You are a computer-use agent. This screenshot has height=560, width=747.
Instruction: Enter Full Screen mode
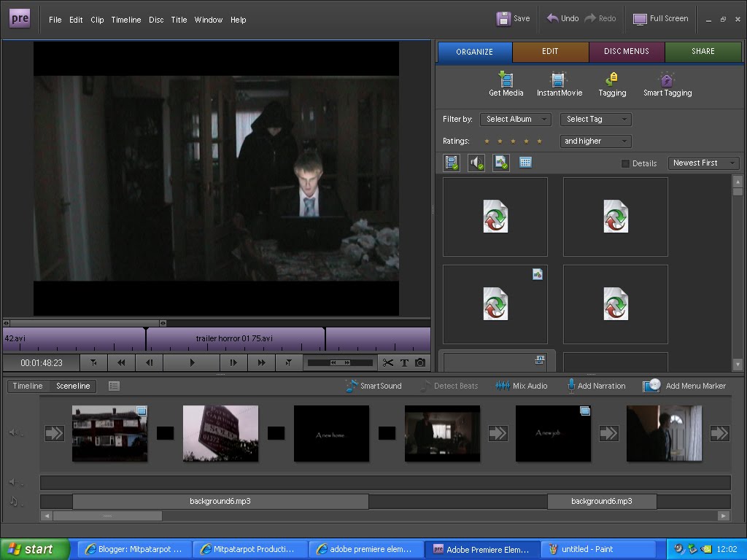click(x=660, y=18)
